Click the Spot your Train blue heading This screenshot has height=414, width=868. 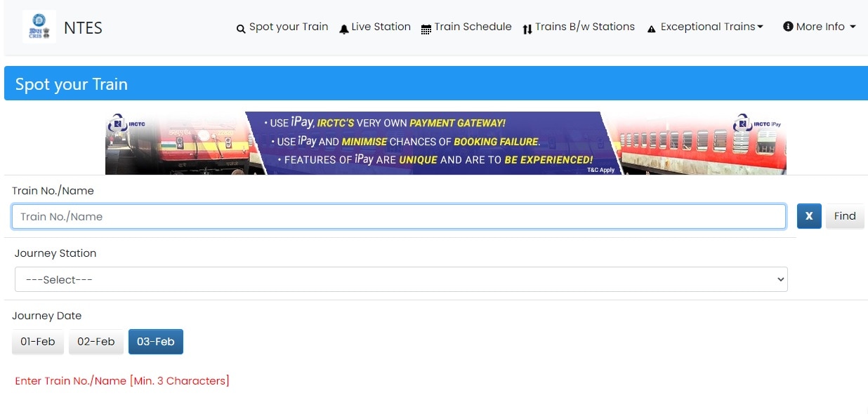(x=72, y=84)
